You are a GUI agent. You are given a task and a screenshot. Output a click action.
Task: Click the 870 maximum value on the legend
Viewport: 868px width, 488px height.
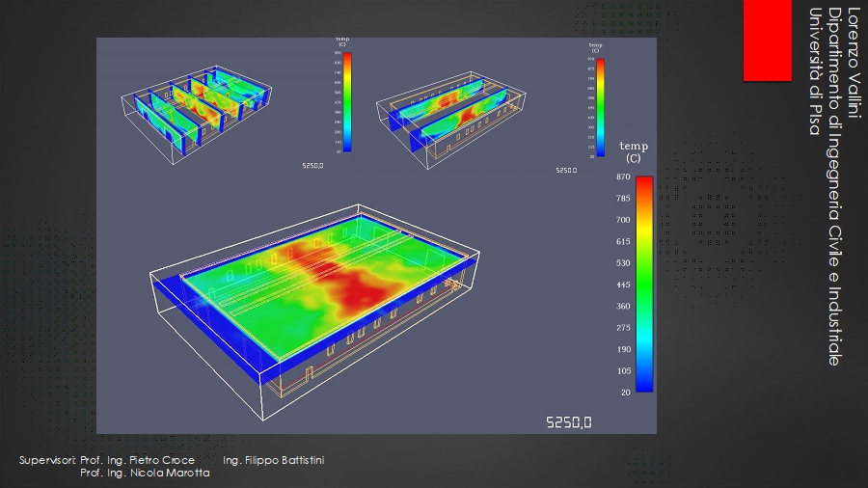[624, 177]
